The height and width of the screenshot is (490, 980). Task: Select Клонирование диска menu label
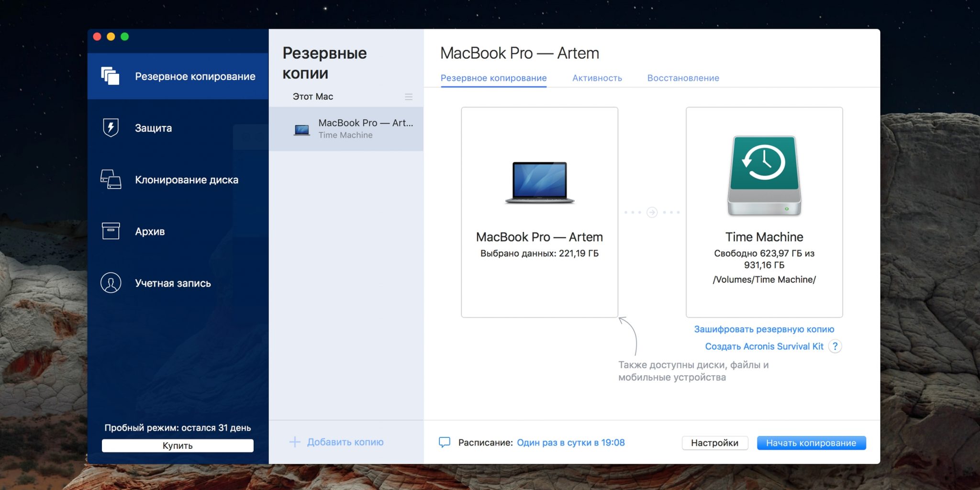(x=187, y=180)
